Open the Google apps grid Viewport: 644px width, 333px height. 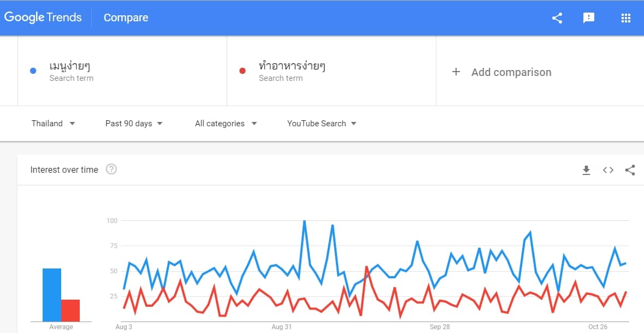click(x=626, y=18)
